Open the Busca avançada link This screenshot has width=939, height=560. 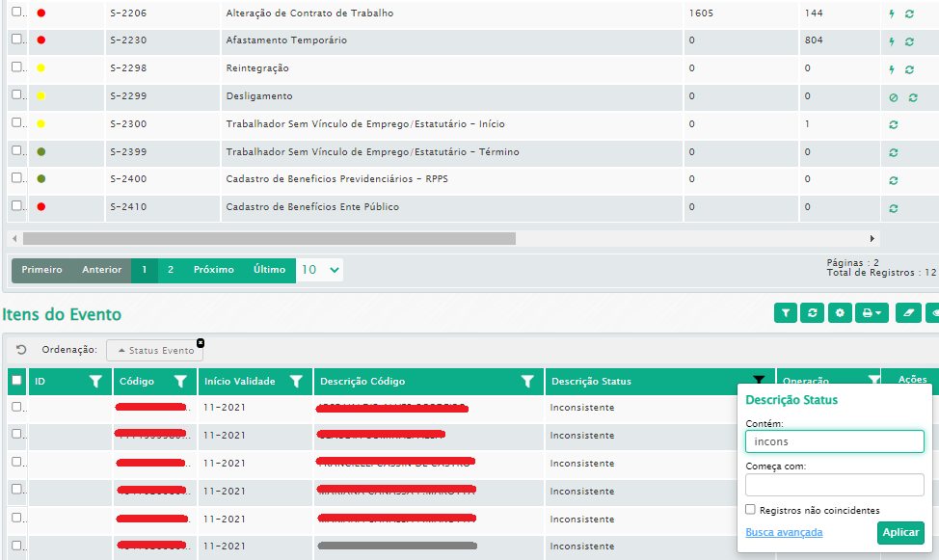pyautogui.click(x=784, y=532)
